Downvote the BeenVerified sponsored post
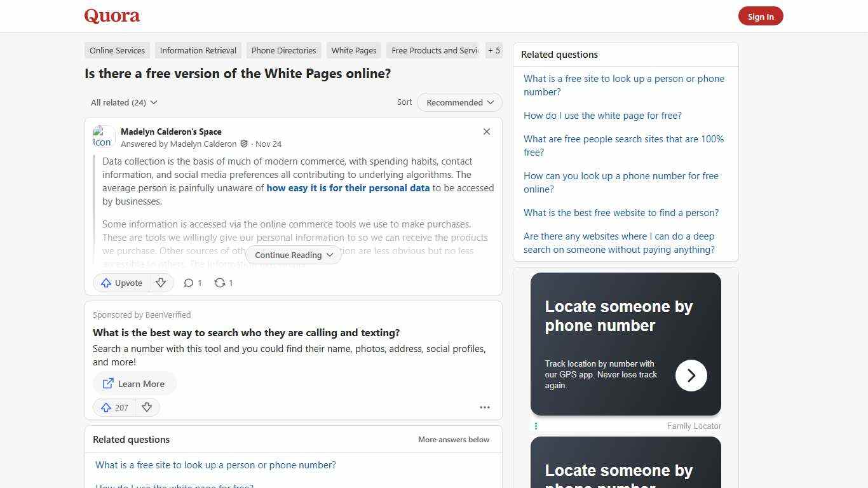This screenshot has width=868, height=488. (147, 407)
